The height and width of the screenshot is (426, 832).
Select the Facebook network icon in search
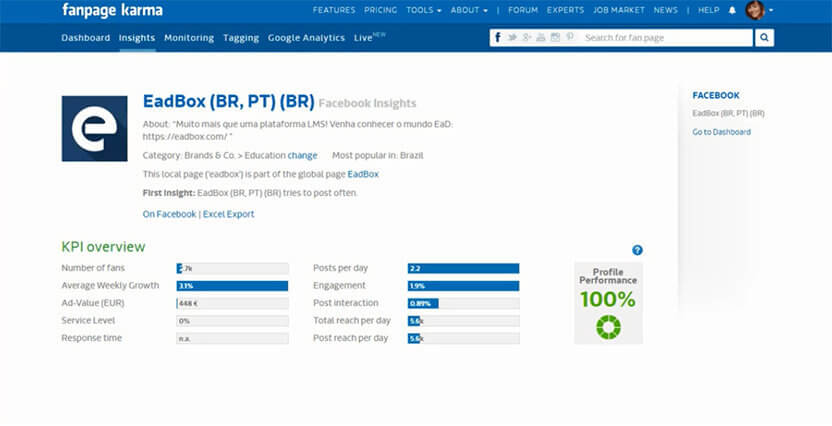[497, 37]
